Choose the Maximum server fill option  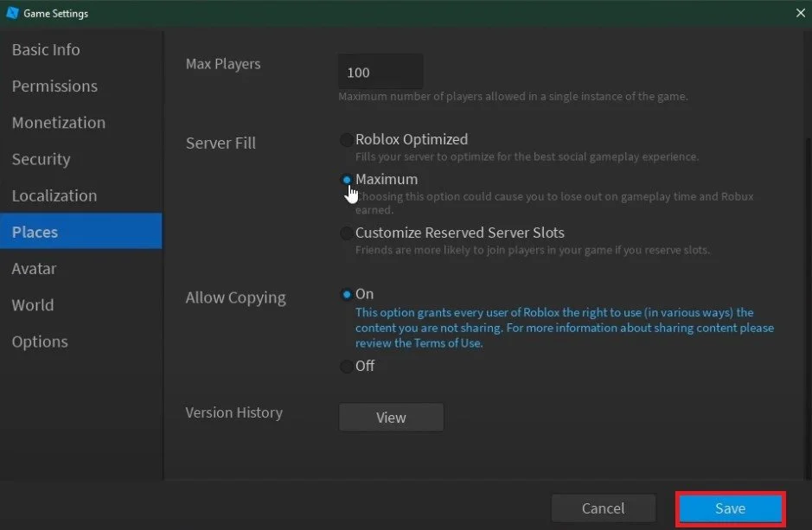(347, 180)
